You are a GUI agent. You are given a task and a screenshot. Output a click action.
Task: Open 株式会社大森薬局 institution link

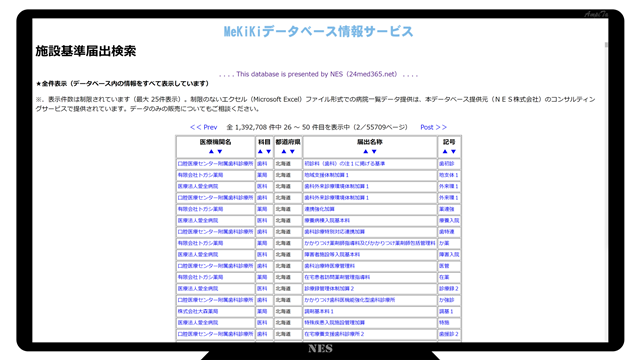[198, 311]
